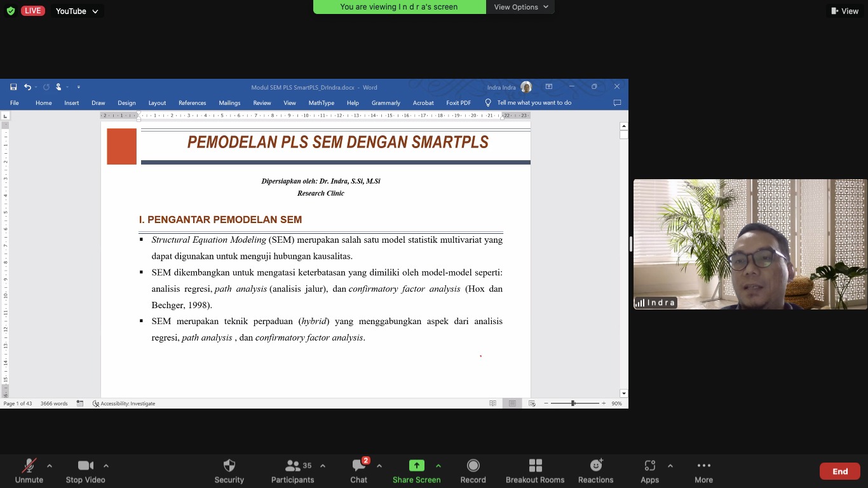Click the proofing check icon in status bar
The width and height of the screenshot is (868, 488).
80,403
